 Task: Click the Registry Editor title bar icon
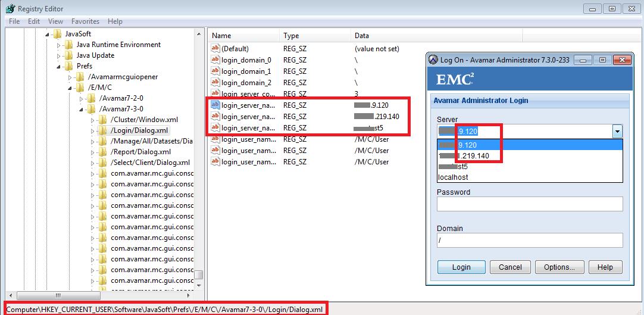(11, 8)
